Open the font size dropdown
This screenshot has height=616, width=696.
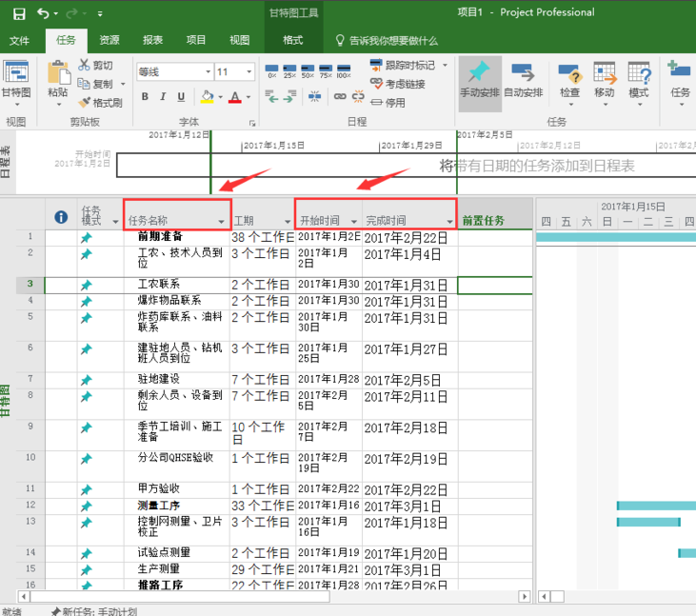click(x=249, y=72)
